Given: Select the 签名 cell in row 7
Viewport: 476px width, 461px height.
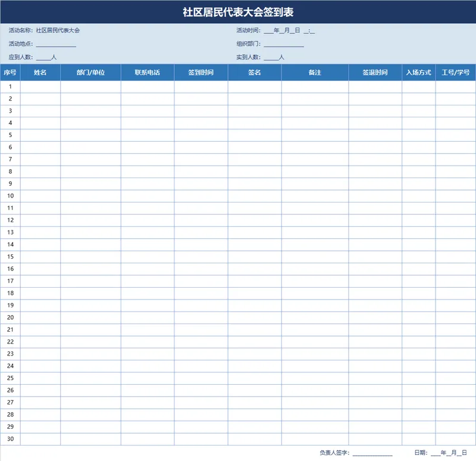Looking at the screenshot, I should (255, 160).
